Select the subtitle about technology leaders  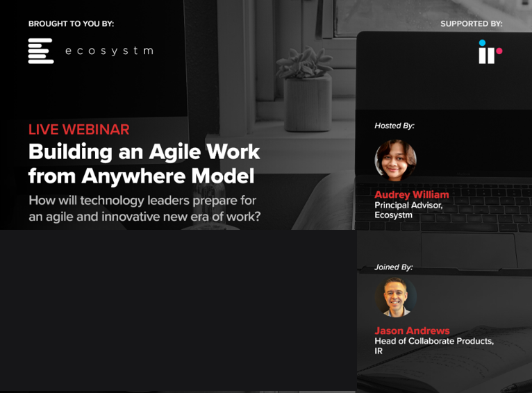pos(144,208)
